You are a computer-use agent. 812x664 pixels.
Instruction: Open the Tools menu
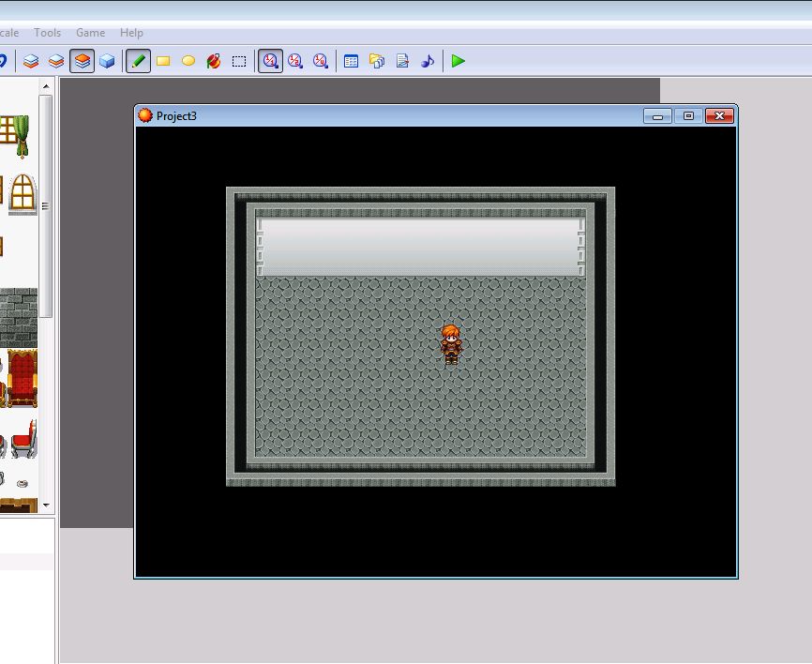point(48,33)
